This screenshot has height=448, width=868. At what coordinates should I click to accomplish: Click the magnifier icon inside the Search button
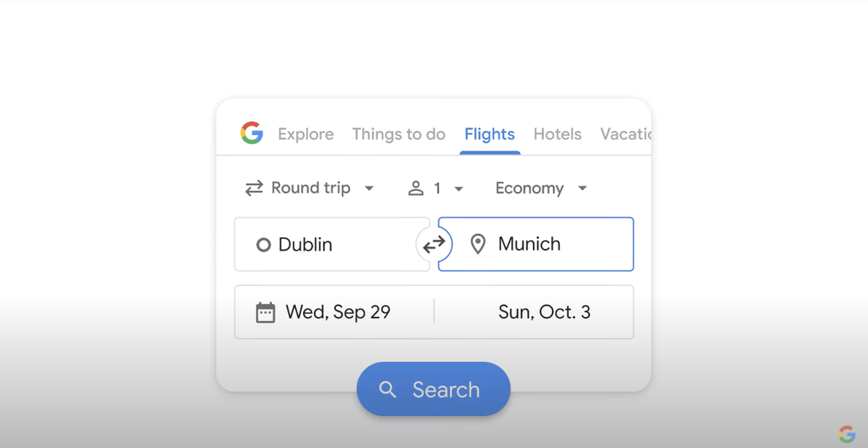[388, 389]
